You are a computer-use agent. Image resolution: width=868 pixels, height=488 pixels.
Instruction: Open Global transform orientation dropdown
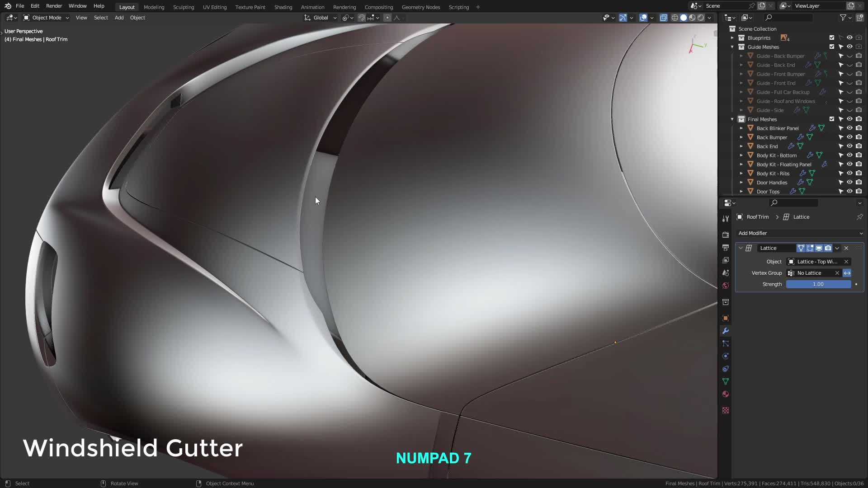(x=321, y=18)
